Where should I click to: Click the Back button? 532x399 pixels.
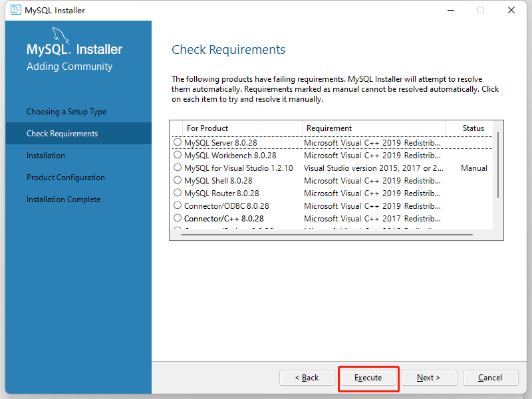pos(307,378)
